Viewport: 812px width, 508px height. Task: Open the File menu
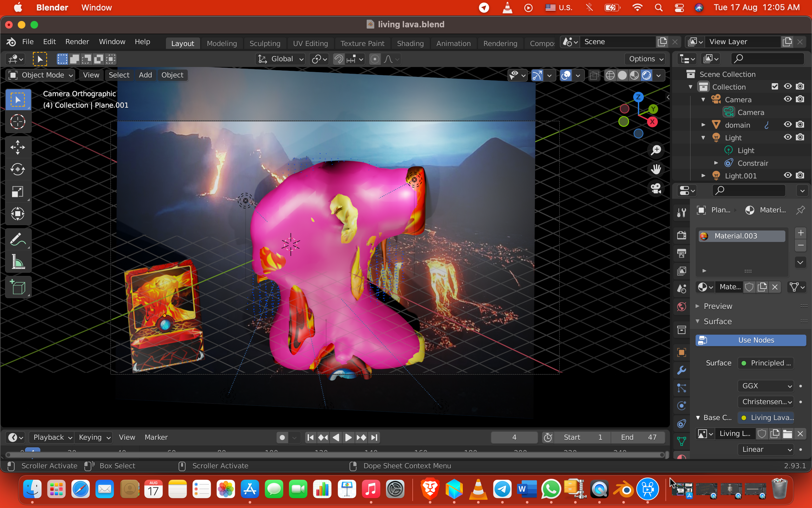[x=28, y=42]
